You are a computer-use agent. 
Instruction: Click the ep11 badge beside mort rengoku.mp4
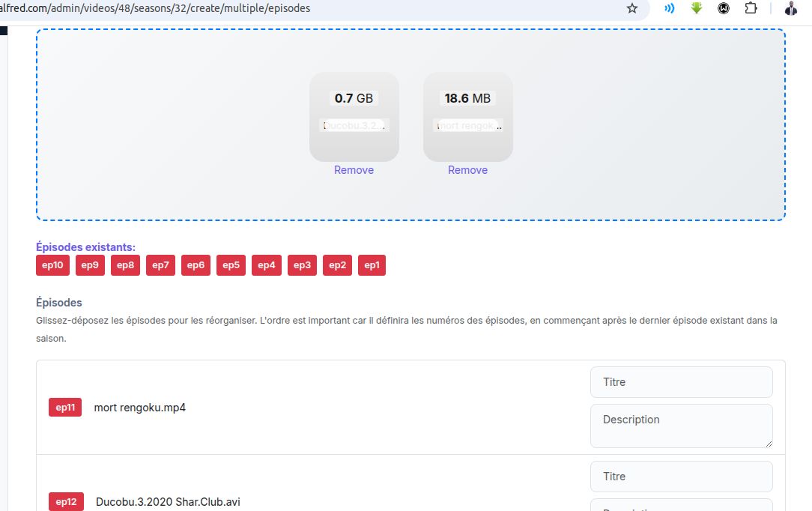click(x=65, y=408)
